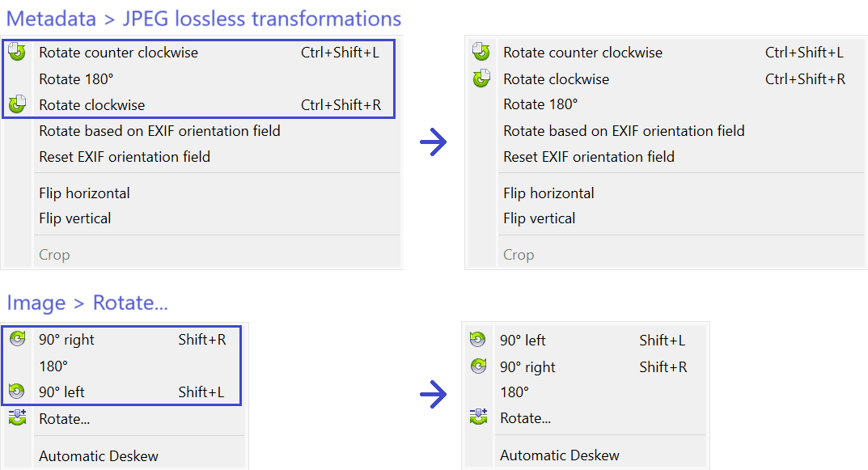Click the Rotate... icon in the reordered Image menu

[x=478, y=417]
